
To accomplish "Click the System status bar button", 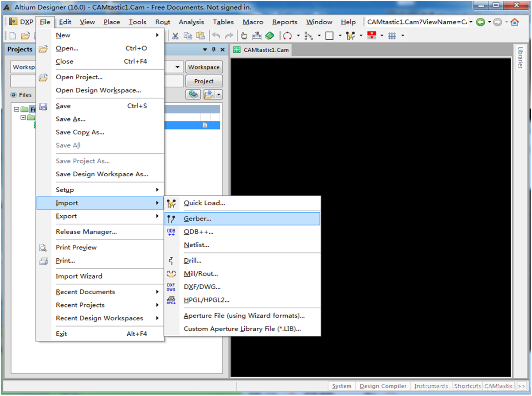I will [x=342, y=386].
